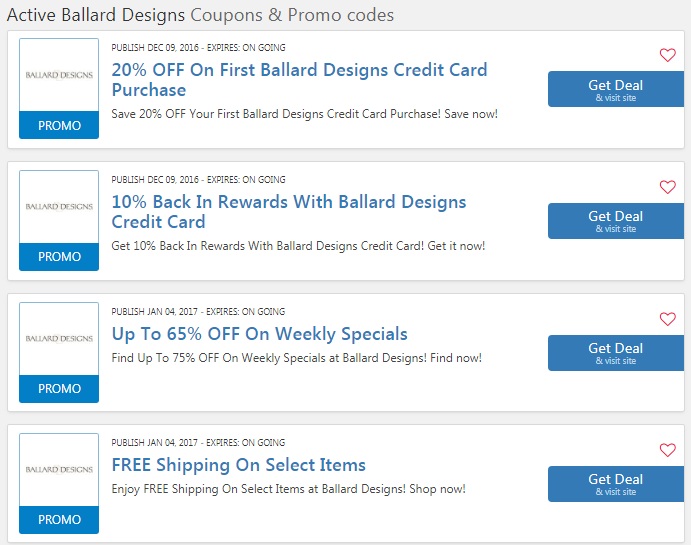Viewport: 691px width, 545px height.
Task: Click PROMO badge on first coupon
Action: (x=59, y=125)
